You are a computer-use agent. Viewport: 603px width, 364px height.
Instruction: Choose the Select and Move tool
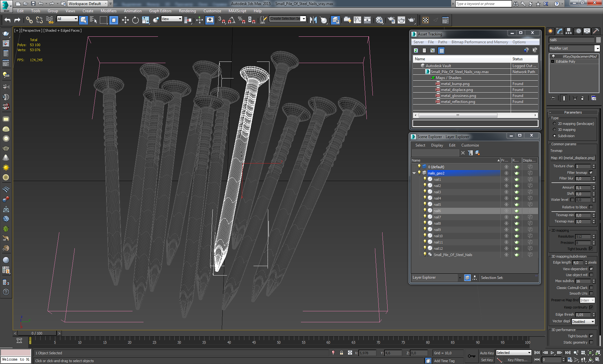(x=125, y=20)
